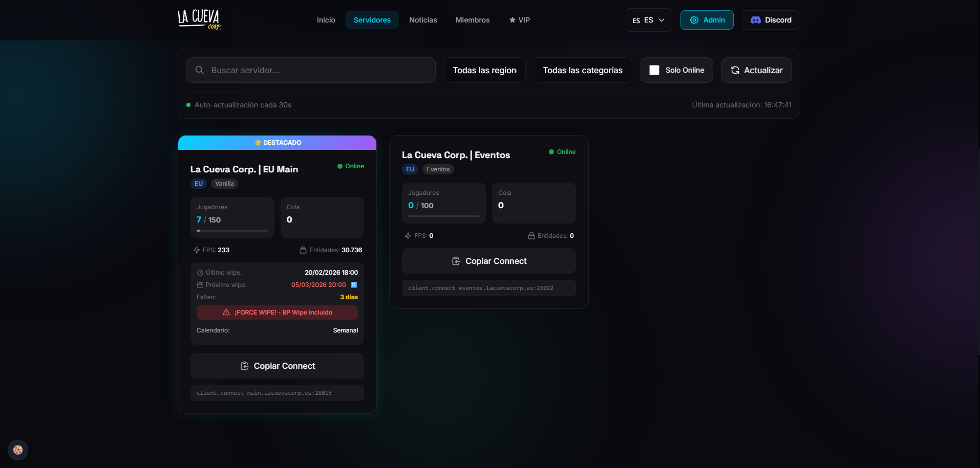The image size is (980, 468).
Task: Enable the Solo Online checkbox
Action: point(654,70)
